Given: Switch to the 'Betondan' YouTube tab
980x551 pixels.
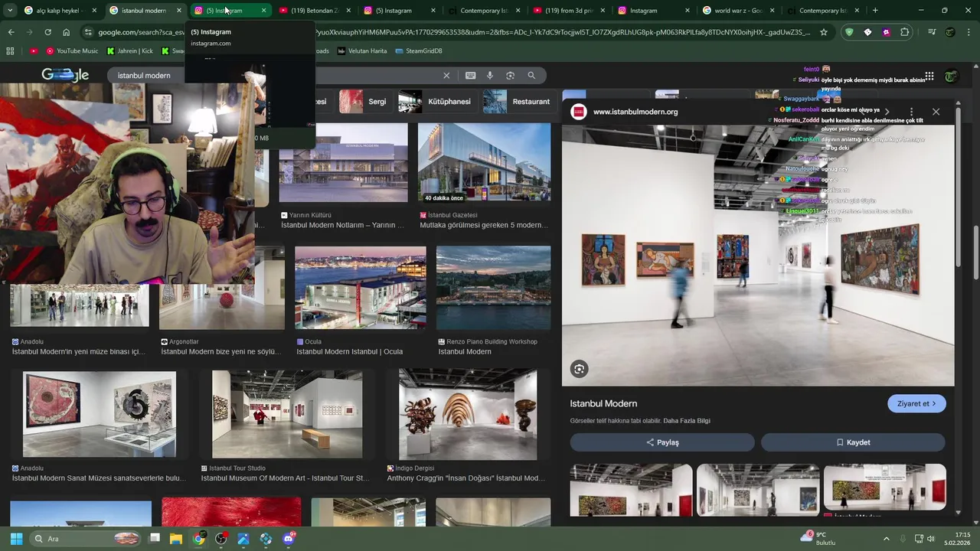Looking at the screenshot, I should point(315,11).
